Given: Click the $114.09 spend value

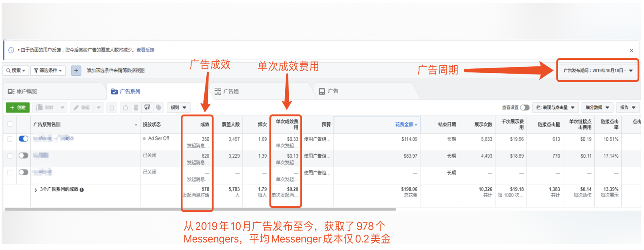Looking at the screenshot, I should (409, 139).
